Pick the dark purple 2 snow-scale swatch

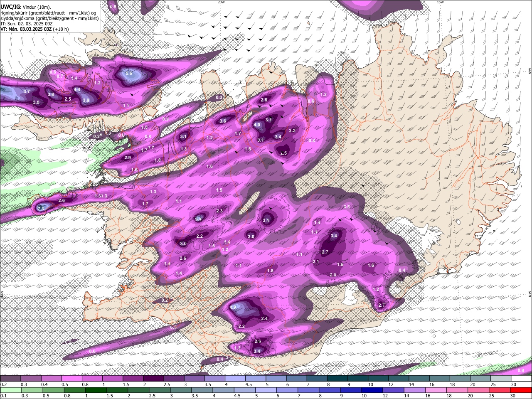[x=153, y=379]
